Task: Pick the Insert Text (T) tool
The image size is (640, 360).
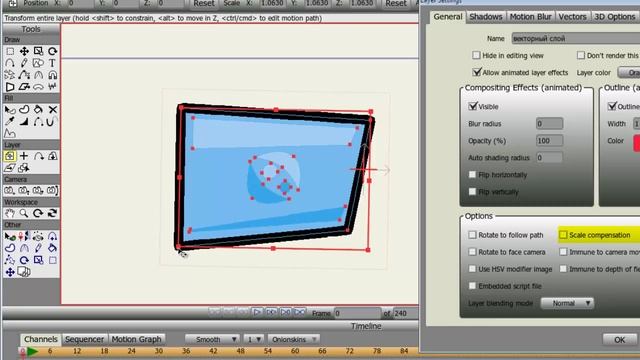Action: [x=53, y=63]
